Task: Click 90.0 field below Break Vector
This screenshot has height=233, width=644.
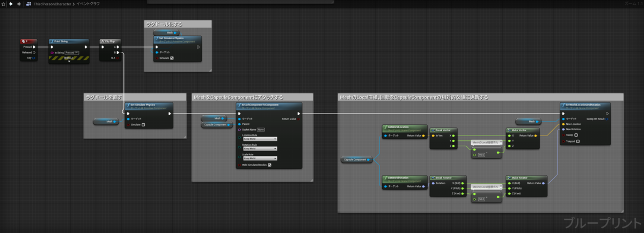Action: pos(482,154)
